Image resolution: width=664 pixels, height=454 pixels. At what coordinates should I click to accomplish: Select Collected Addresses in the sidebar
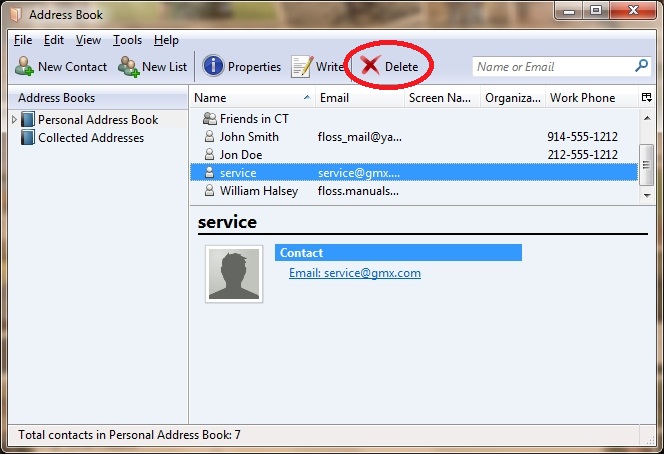pos(91,138)
